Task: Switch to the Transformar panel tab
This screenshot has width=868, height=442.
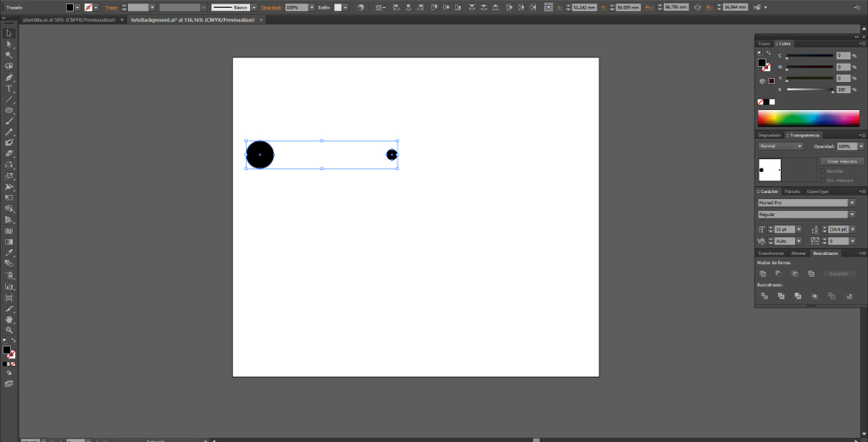Action: coord(771,253)
